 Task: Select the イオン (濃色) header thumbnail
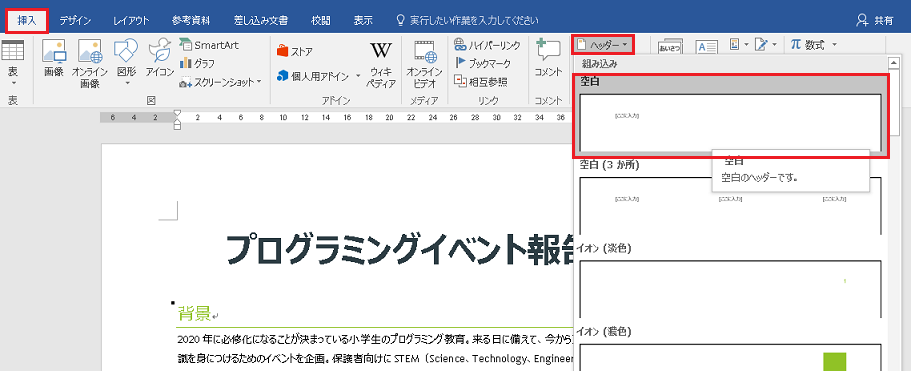tap(730, 358)
